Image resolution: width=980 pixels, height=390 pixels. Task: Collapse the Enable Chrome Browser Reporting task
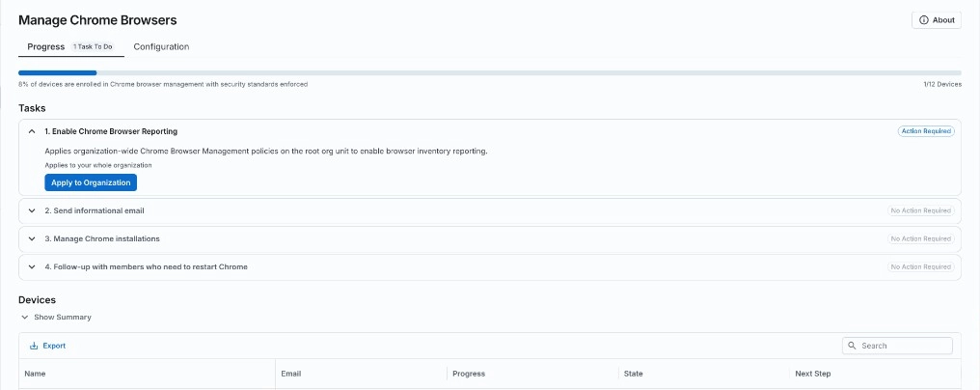coord(32,131)
